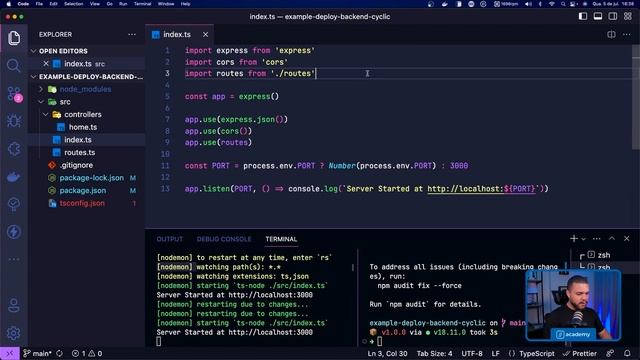Open package.json file
Screen dimensions: 640x360
point(82,191)
